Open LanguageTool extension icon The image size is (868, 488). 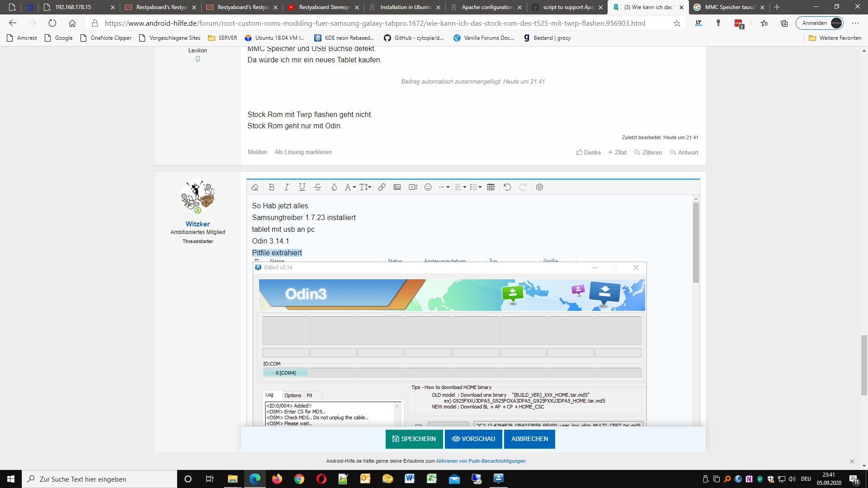coord(698,23)
